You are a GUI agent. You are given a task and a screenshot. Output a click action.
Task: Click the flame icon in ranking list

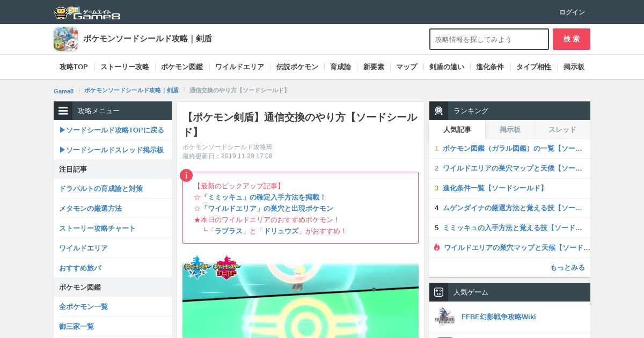point(437,247)
